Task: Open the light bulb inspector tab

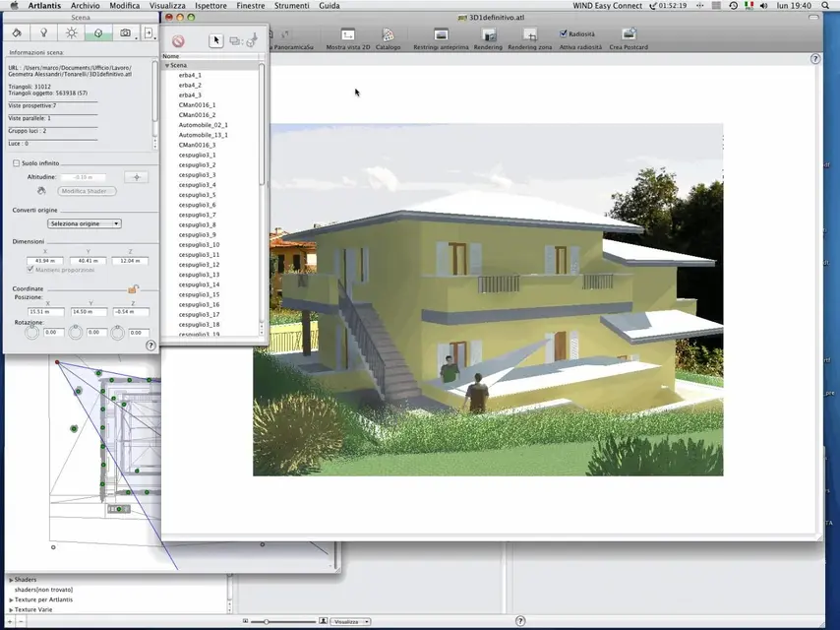Action: tap(43, 32)
